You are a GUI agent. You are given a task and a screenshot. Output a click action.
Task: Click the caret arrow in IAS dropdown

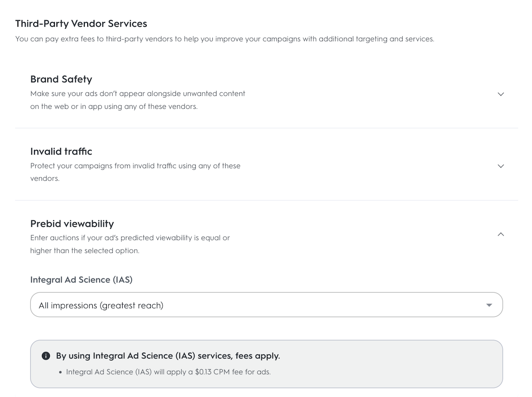(x=489, y=305)
